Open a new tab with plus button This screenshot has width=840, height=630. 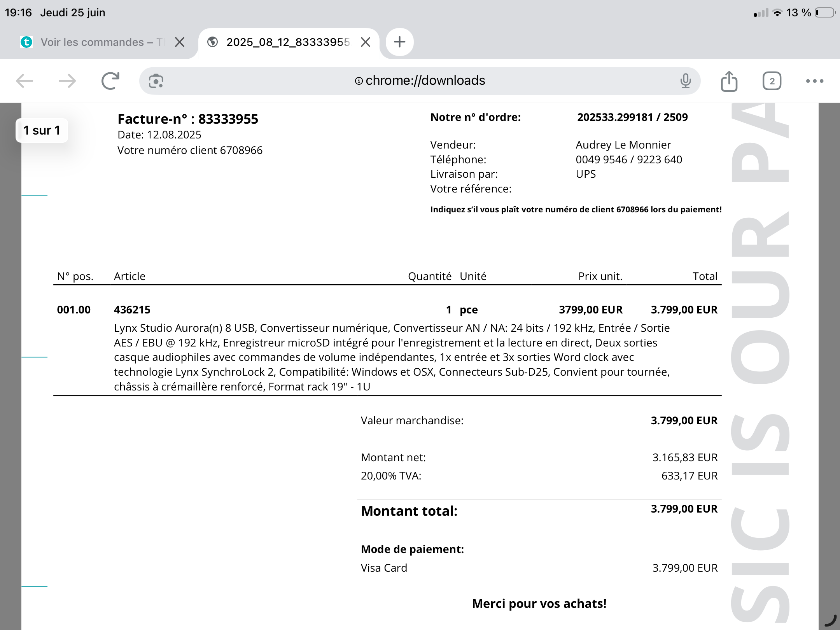point(400,42)
